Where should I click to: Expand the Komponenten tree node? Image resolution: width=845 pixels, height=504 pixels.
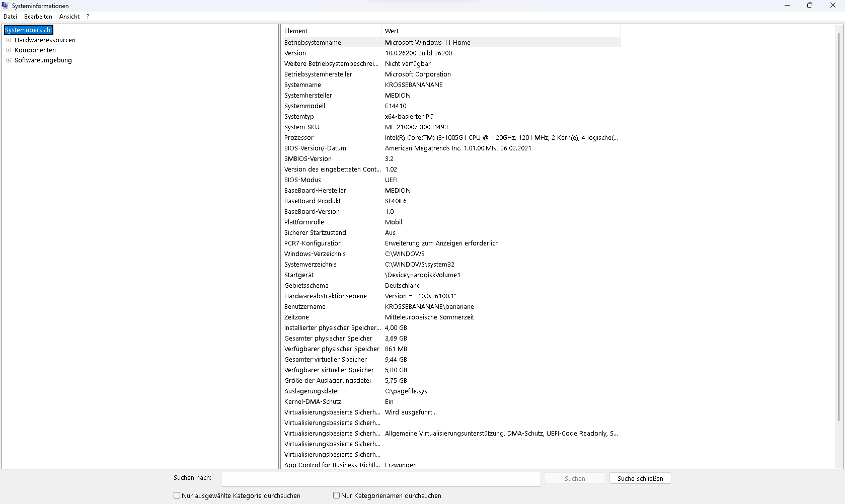point(9,50)
